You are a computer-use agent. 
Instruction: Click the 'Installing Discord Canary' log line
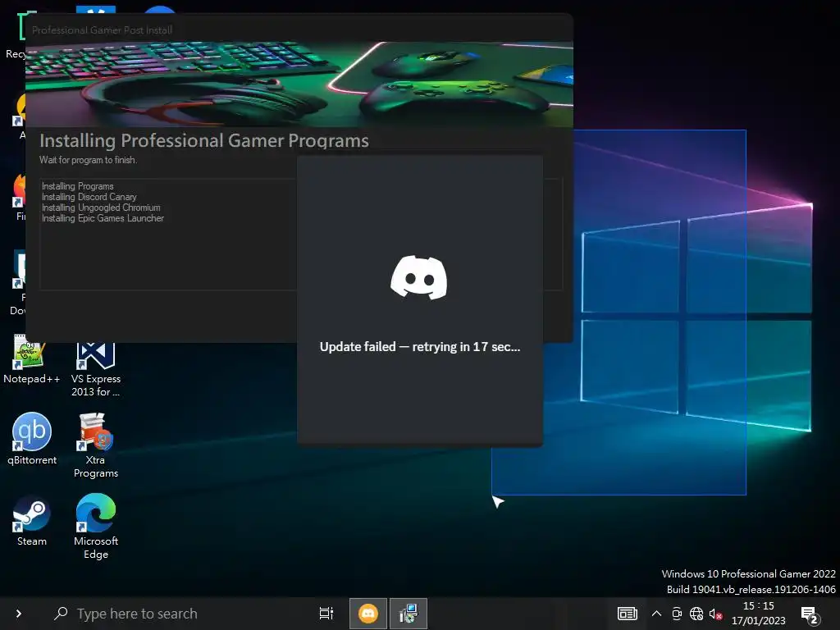point(89,197)
